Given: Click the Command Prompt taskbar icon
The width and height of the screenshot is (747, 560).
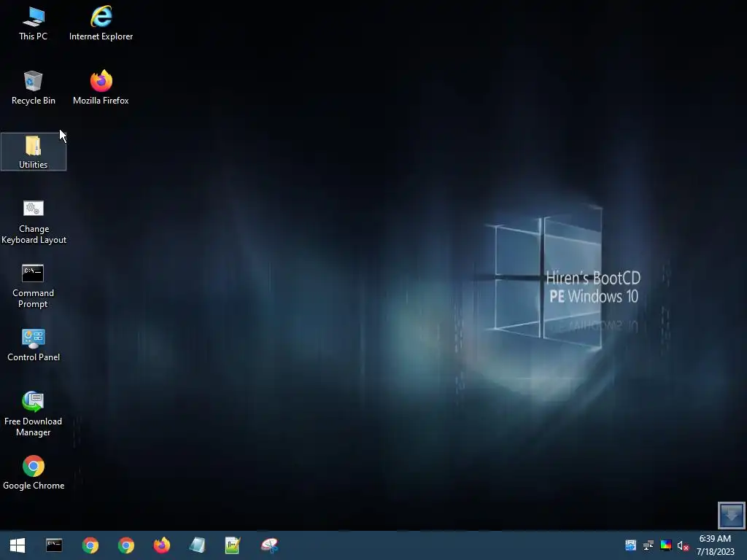Looking at the screenshot, I should (x=54, y=545).
